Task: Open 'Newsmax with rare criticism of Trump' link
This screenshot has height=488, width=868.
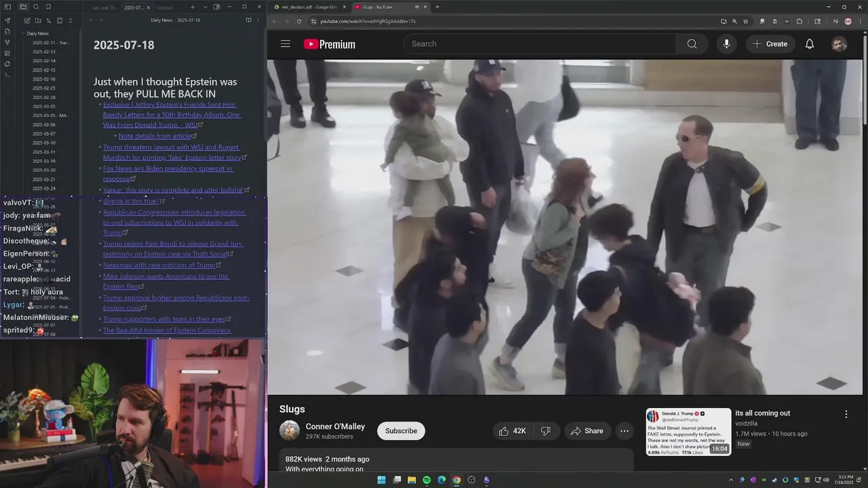Action: (159, 265)
